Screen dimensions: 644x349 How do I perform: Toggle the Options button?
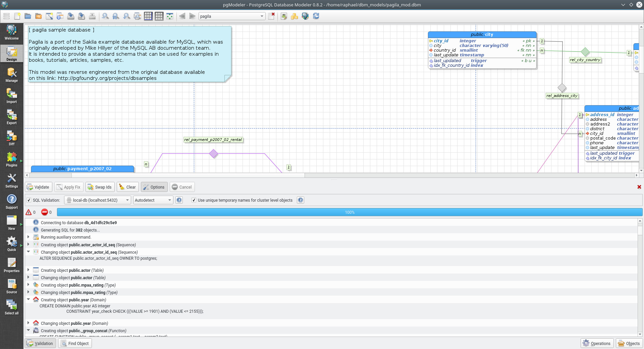tap(154, 187)
